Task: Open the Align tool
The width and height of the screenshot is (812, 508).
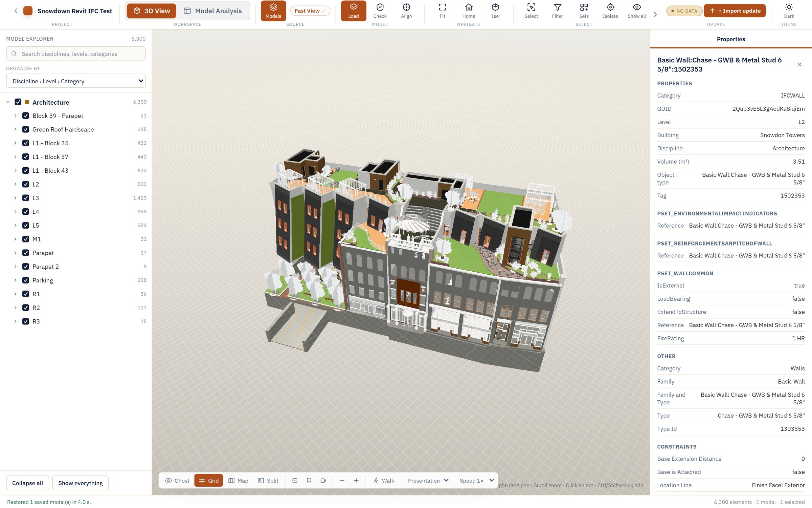Action: pyautogui.click(x=406, y=11)
